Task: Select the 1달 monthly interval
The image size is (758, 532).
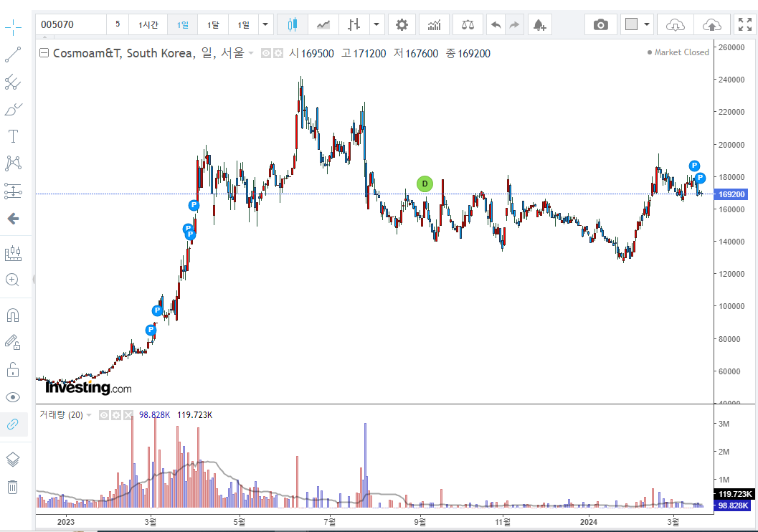Action: pyautogui.click(x=213, y=24)
